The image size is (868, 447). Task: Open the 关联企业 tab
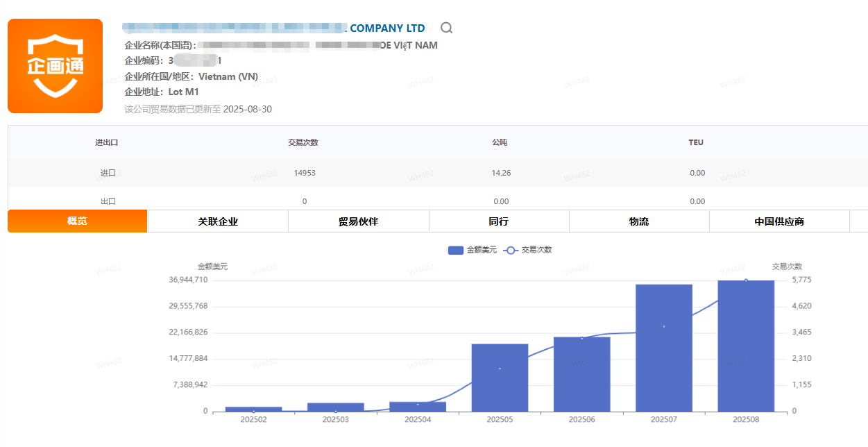click(218, 221)
